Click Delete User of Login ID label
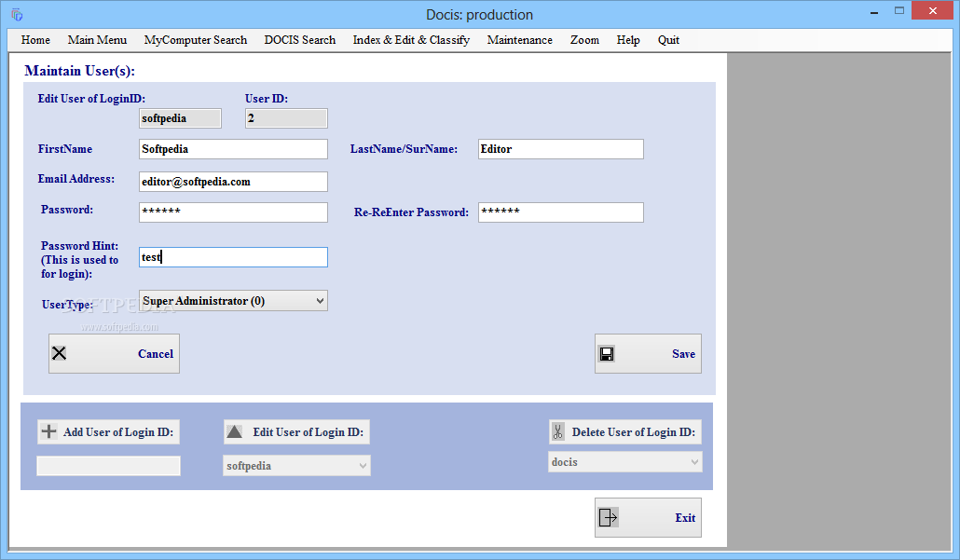Screen dimensions: 960x560 (x=634, y=432)
